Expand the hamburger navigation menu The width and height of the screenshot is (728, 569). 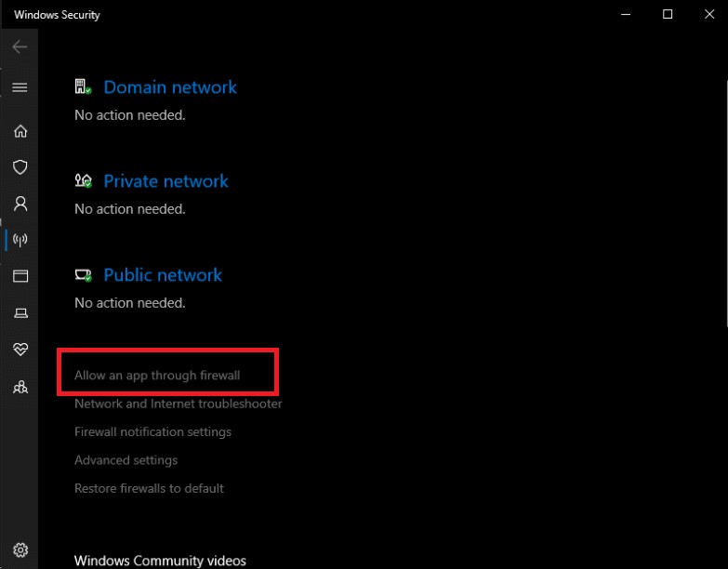click(20, 87)
